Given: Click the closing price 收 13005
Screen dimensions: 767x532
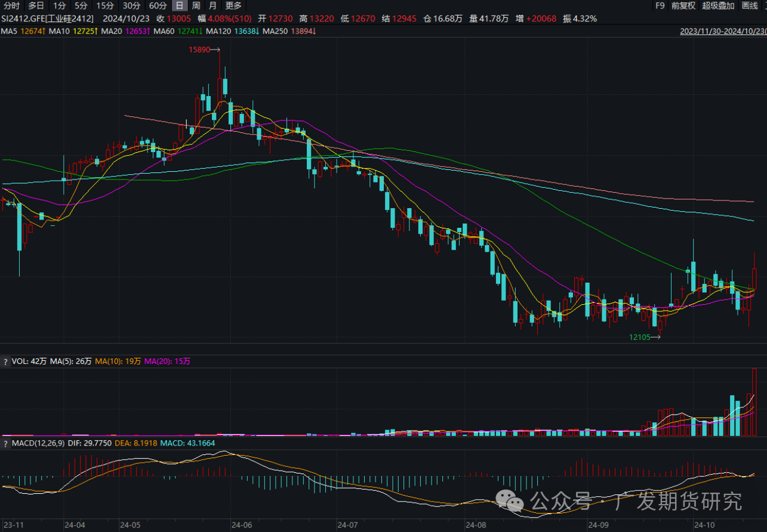Looking at the screenshot, I should tap(174, 18).
